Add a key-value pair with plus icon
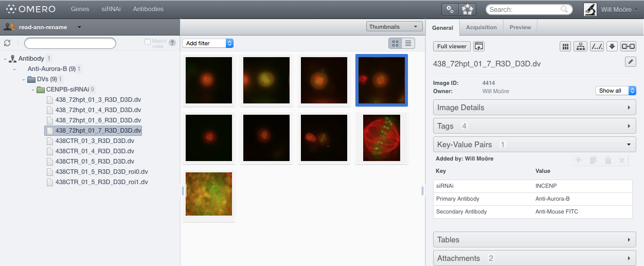The width and height of the screenshot is (644, 266). point(578,161)
